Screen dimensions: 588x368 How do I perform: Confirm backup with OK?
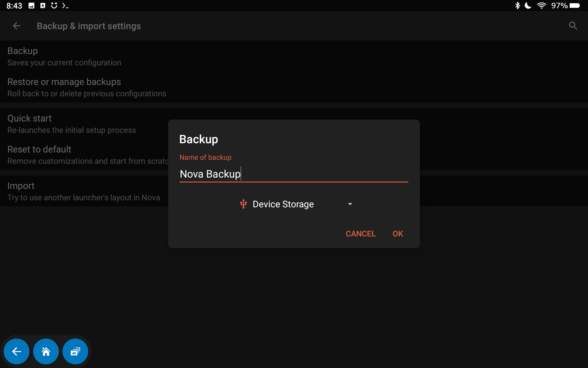click(398, 234)
